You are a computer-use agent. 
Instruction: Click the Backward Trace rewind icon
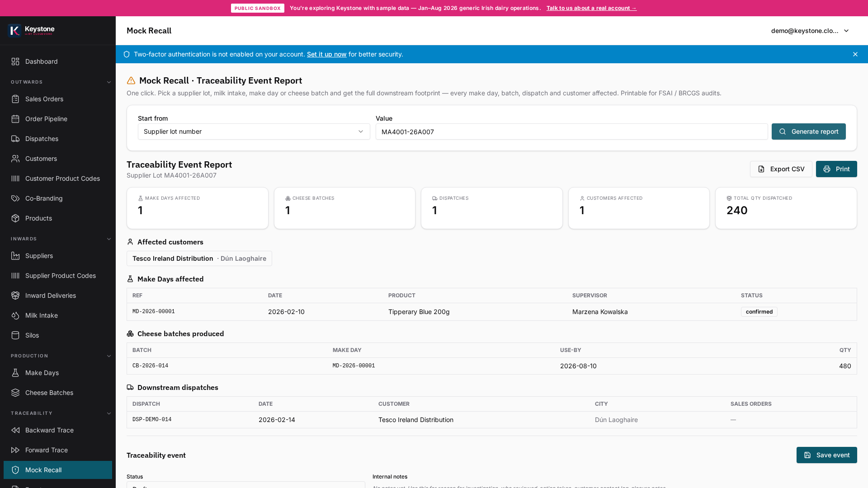point(15,430)
